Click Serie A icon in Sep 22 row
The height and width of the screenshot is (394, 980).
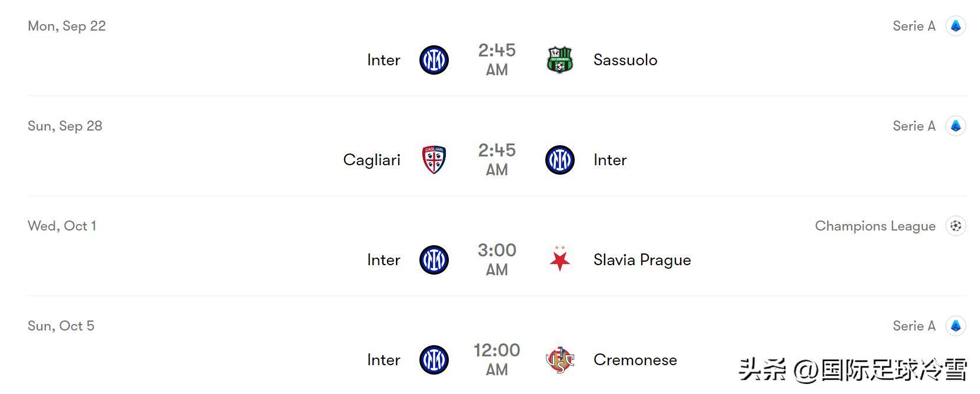pos(956,26)
